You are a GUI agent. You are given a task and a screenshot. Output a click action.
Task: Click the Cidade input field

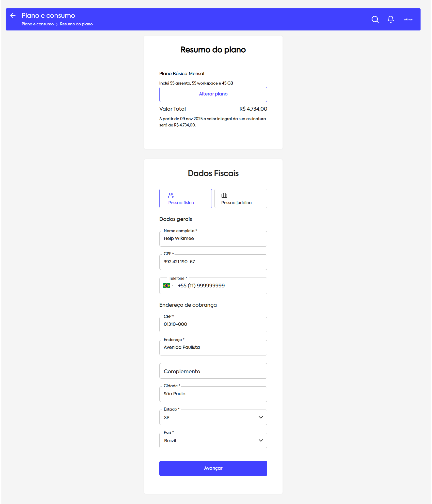click(x=213, y=394)
